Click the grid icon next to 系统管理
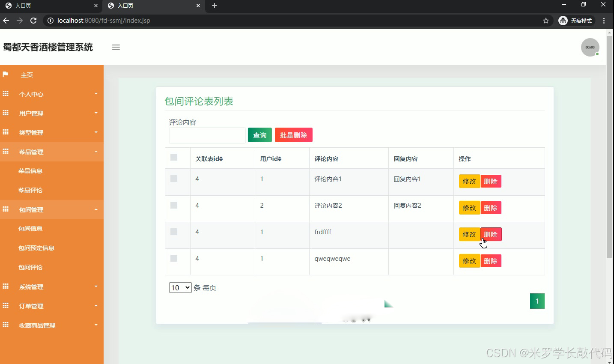614x364 pixels. point(6,286)
